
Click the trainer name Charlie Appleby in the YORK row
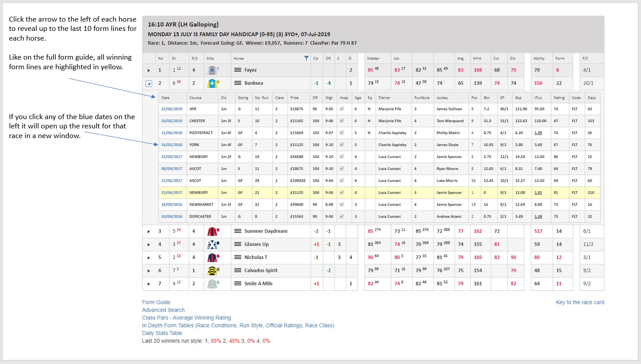click(392, 145)
